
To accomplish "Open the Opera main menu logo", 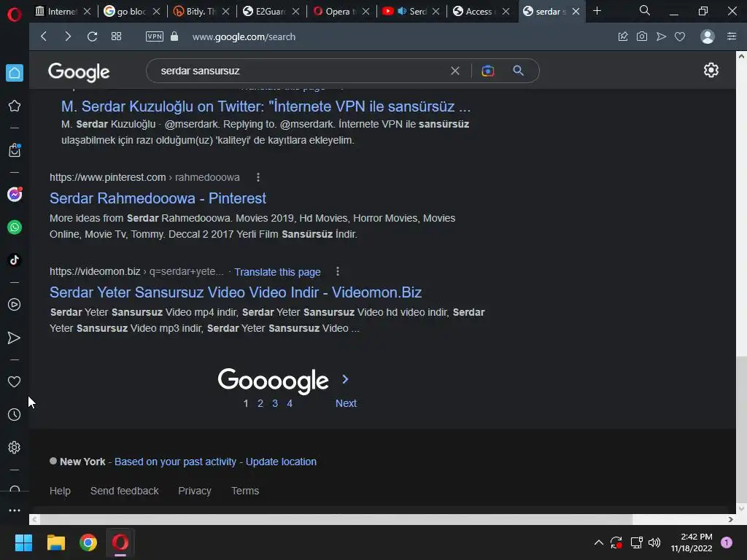I will [x=15, y=15].
